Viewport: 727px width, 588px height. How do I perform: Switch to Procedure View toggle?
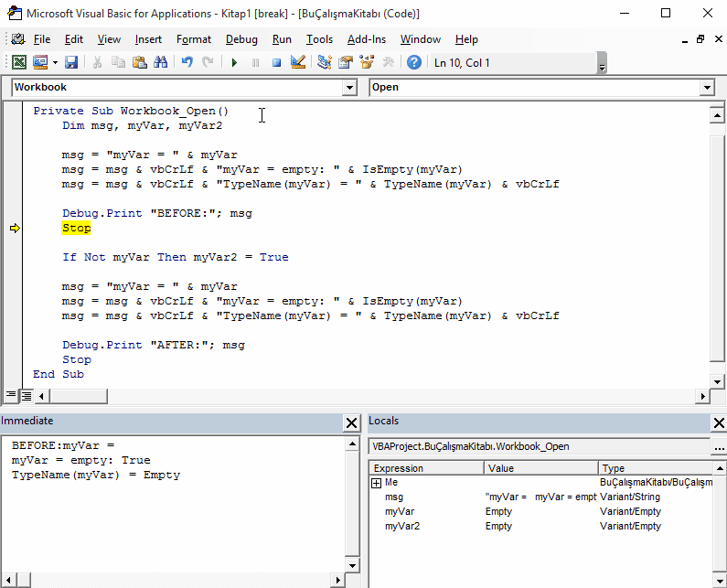coord(10,396)
